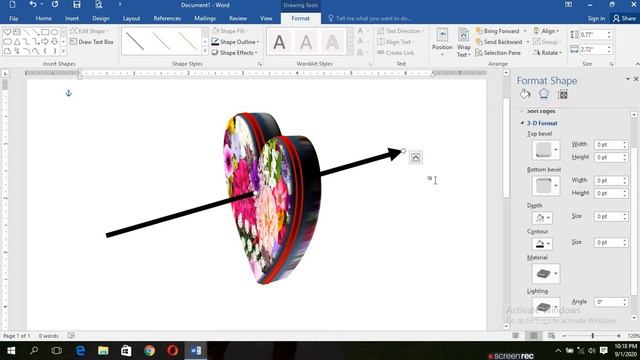The height and width of the screenshot is (360, 640).
Task: Open the Shape Outline dropdown
Action: tap(235, 42)
